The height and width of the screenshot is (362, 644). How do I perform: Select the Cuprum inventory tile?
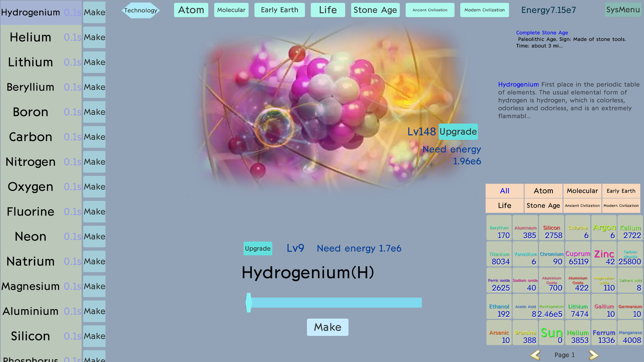pos(578,254)
